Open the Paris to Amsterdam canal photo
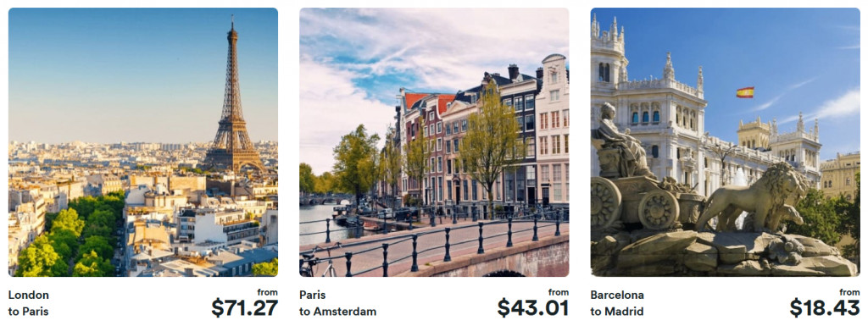The image size is (868, 326). (434, 142)
